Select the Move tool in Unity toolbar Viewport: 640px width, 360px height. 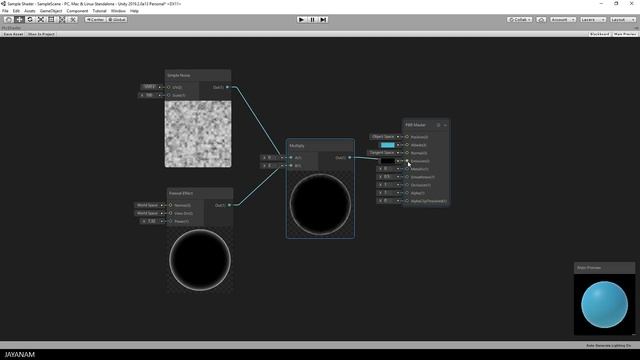tap(19, 20)
